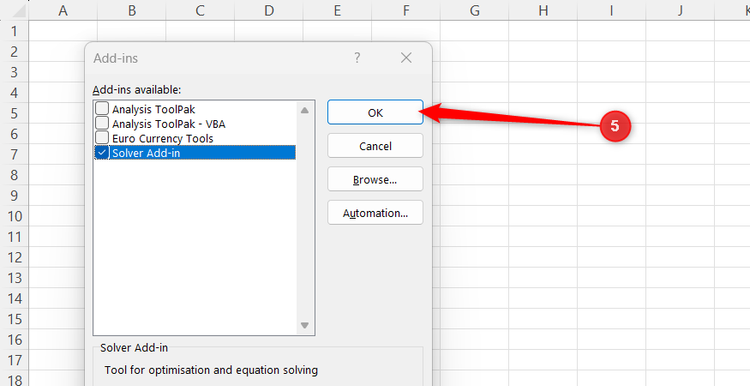Select column H header

click(543, 10)
